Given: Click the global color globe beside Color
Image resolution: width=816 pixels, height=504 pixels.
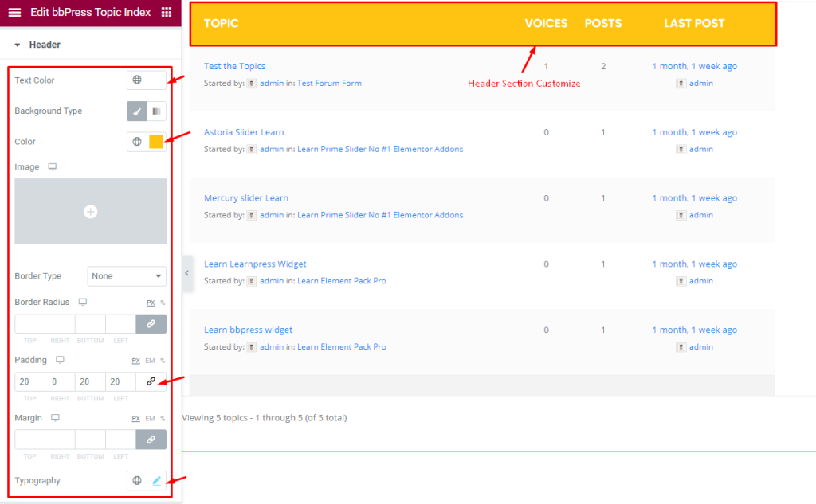Looking at the screenshot, I should click(x=137, y=142).
